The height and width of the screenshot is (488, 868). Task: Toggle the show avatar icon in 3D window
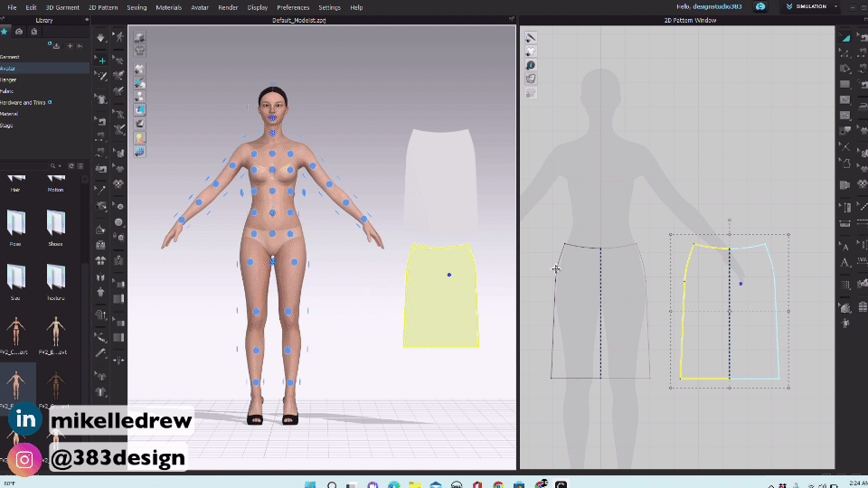click(x=139, y=97)
